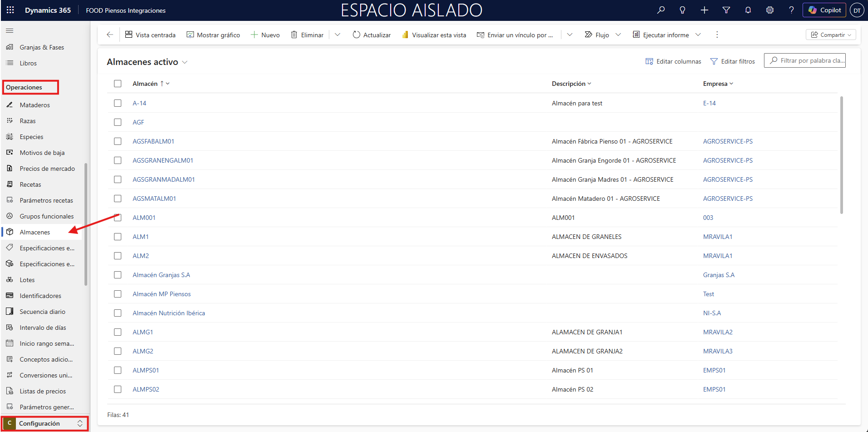This screenshot has height=432, width=868.
Task: Open more commands vertical ellipsis
Action: [x=717, y=35]
